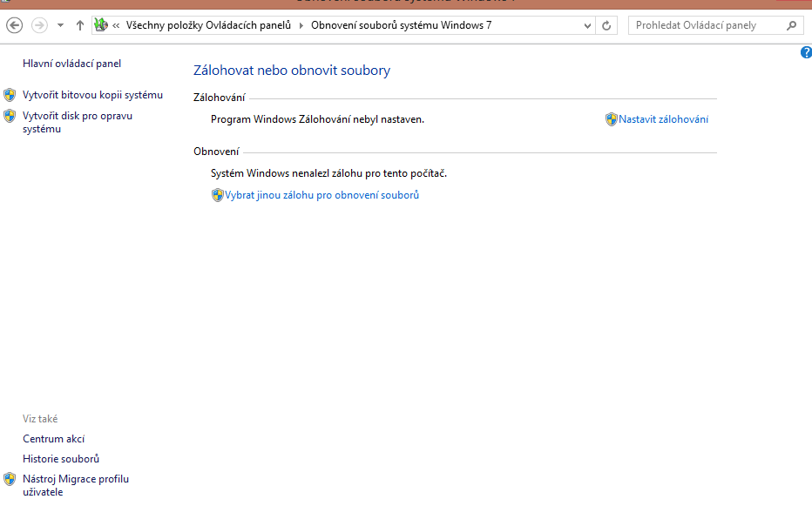Image resolution: width=812 pixels, height=506 pixels.
Task: Click the 'Obnovení' section label
Action: (x=216, y=152)
